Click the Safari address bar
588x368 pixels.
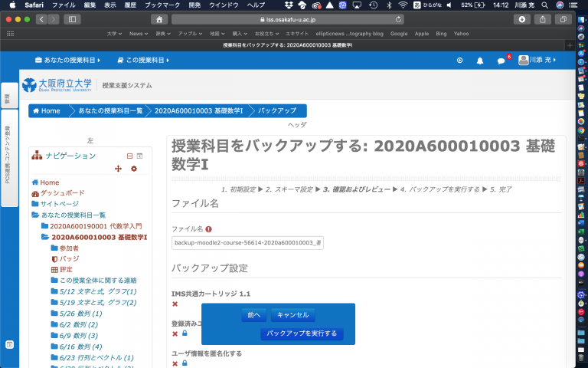tap(288, 19)
